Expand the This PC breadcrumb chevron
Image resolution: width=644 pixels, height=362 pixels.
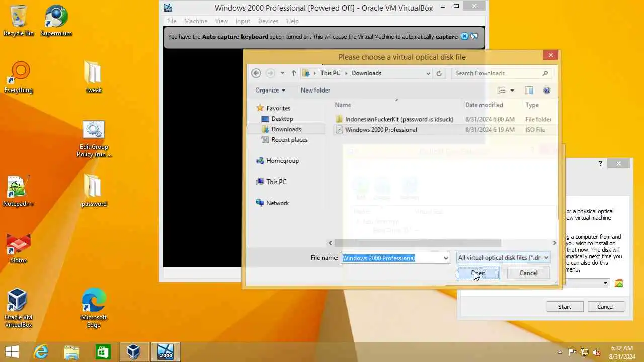pos(346,73)
